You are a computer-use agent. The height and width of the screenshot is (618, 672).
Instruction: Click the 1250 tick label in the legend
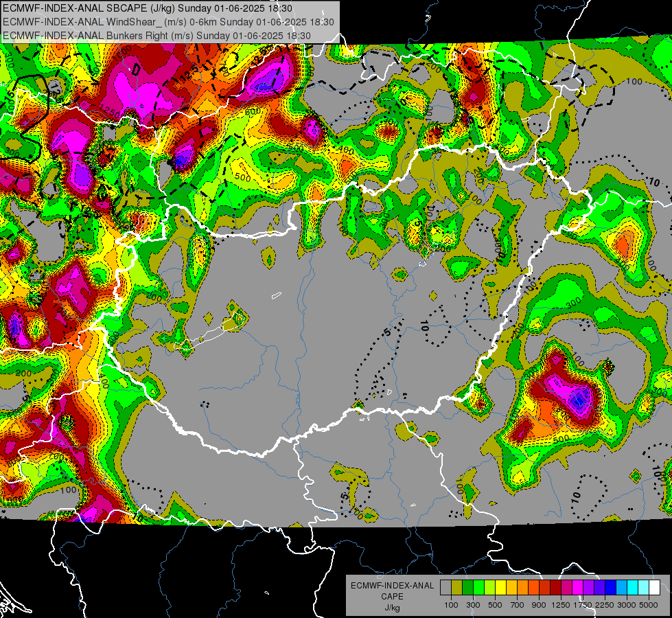click(x=561, y=605)
